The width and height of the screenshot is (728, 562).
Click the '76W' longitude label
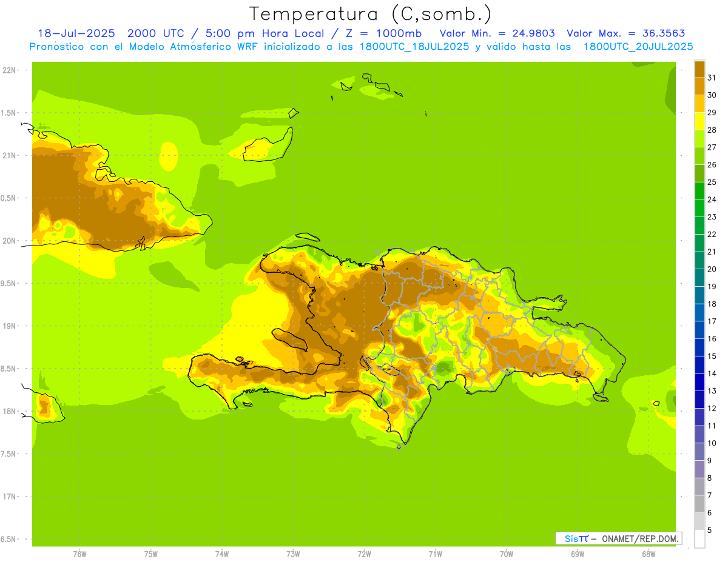pyautogui.click(x=79, y=554)
